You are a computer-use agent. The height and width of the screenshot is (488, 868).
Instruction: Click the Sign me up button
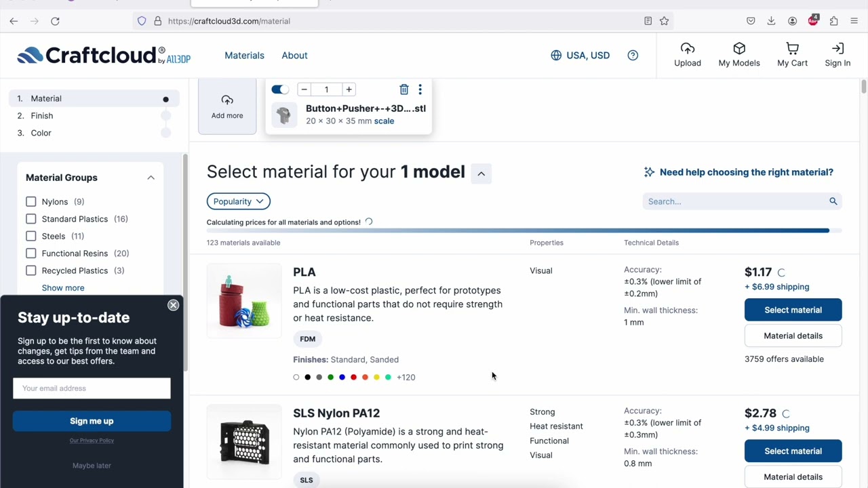point(92,421)
